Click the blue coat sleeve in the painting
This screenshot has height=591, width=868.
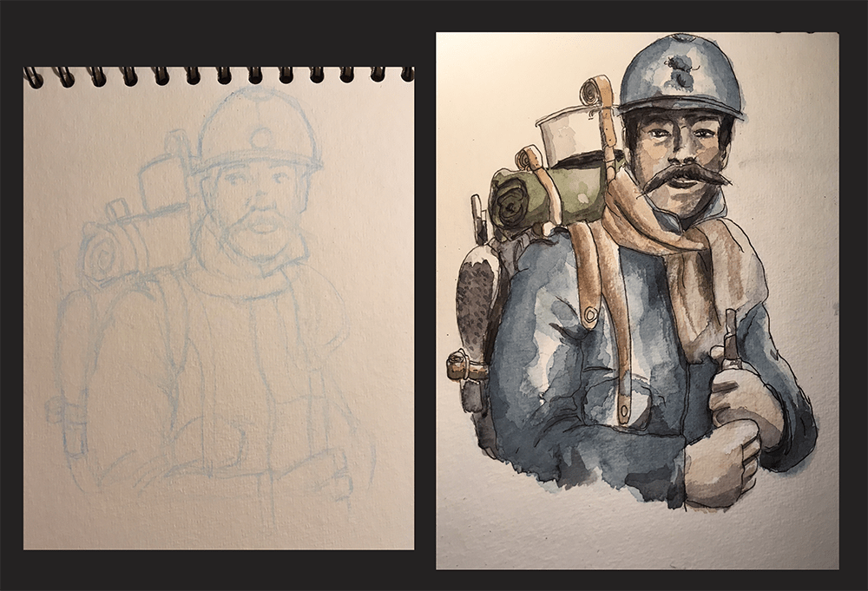781,364
